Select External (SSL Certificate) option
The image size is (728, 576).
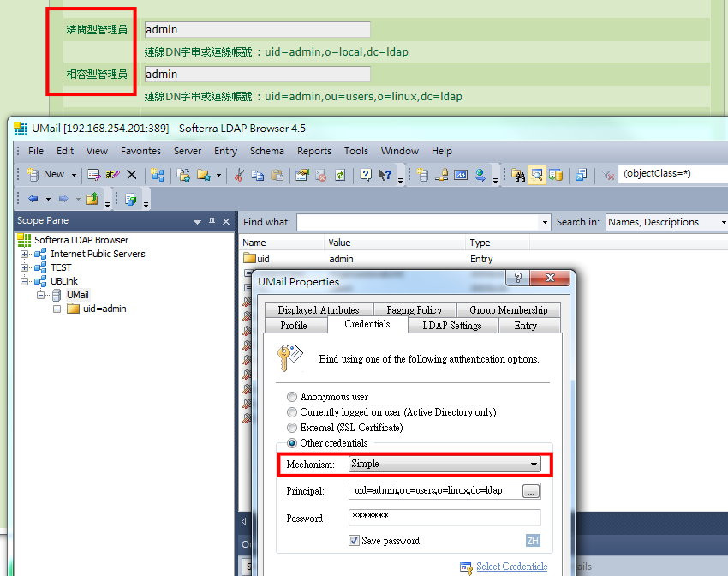coord(291,428)
